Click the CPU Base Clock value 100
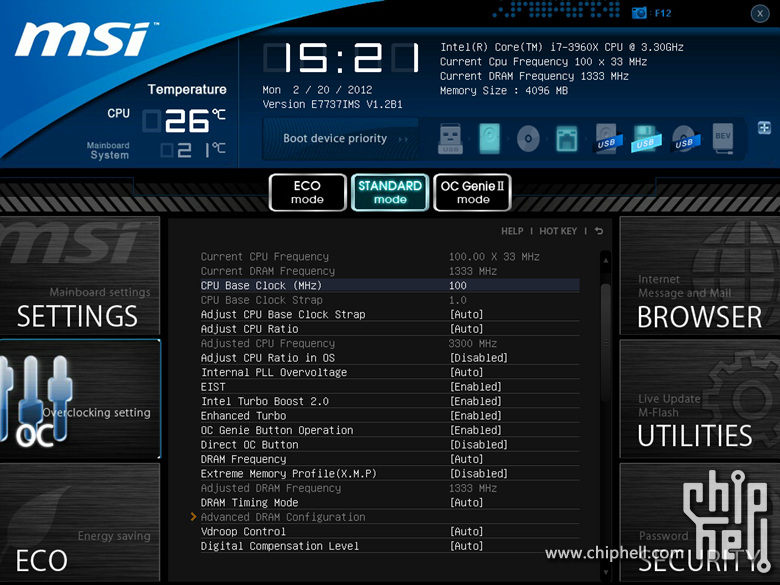 coord(458,286)
